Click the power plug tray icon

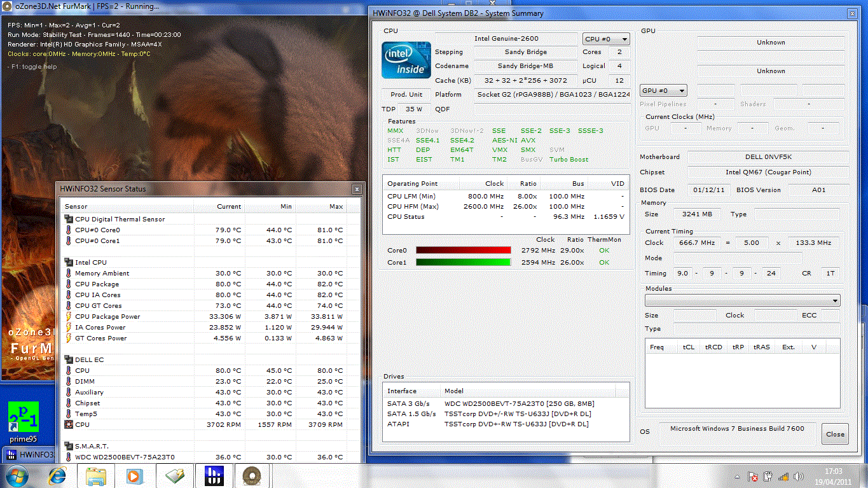click(768, 476)
